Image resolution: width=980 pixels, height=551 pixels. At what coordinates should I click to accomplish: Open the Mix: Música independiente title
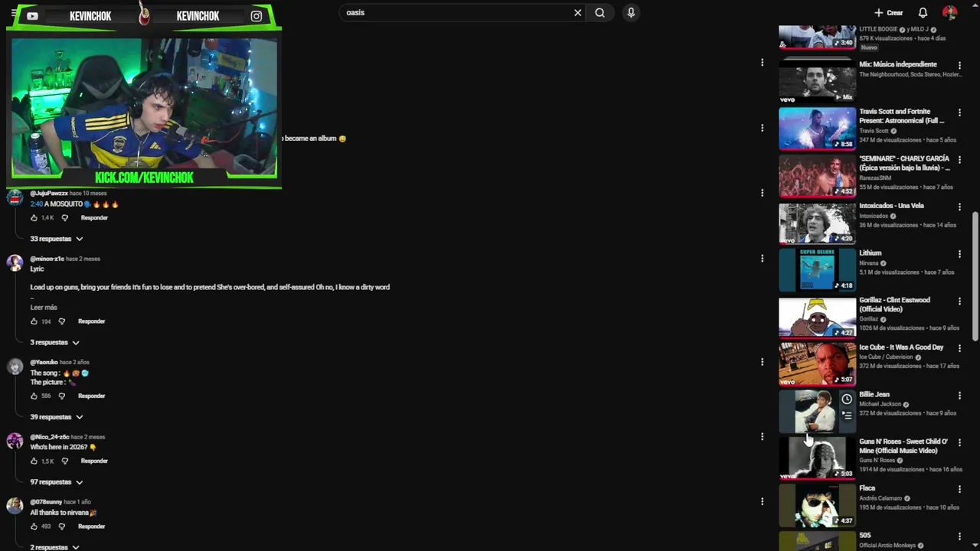(897, 64)
